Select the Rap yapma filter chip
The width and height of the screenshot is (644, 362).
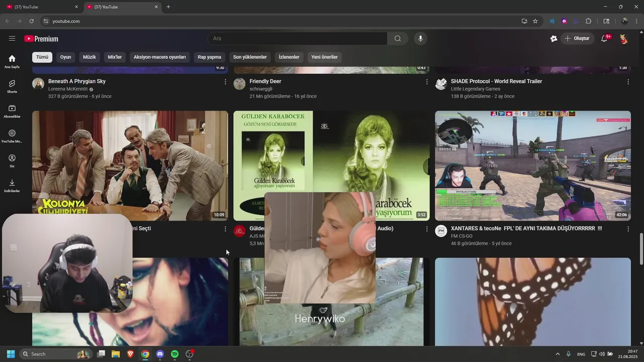point(209,57)
